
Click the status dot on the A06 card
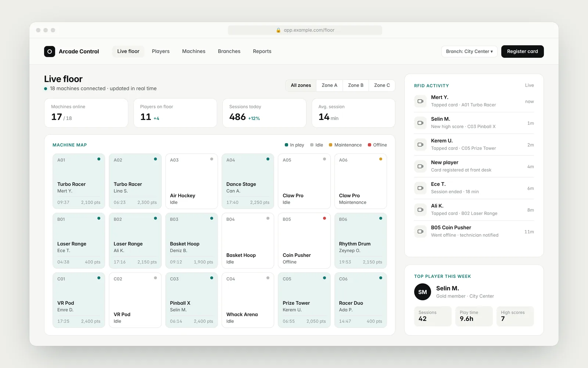(x=381, y=159)
